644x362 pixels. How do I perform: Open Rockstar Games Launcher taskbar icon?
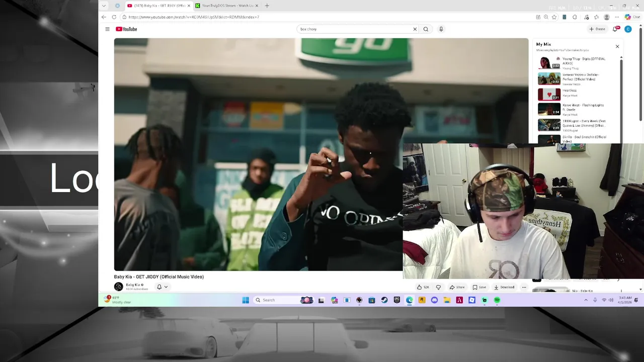point(422,300)
